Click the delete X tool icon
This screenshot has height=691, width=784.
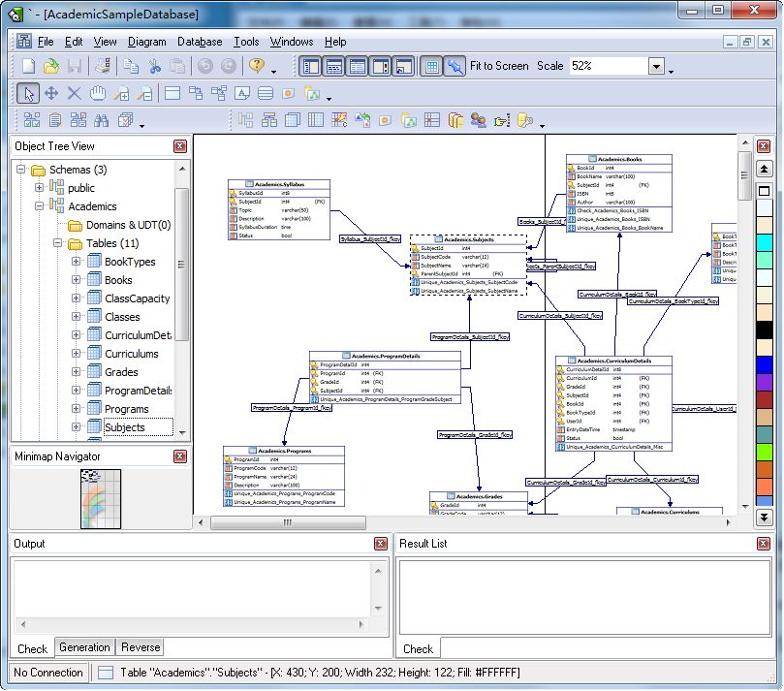tap(75, 93)
